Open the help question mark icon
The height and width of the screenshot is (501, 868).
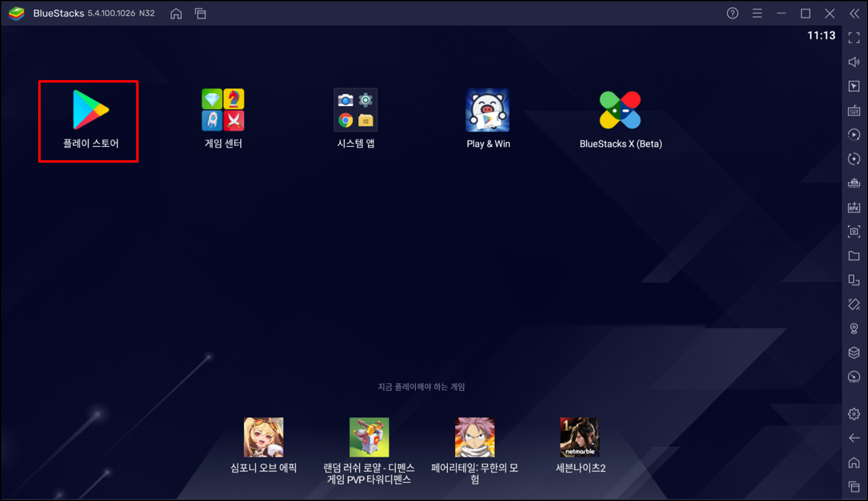pos(732,14)
